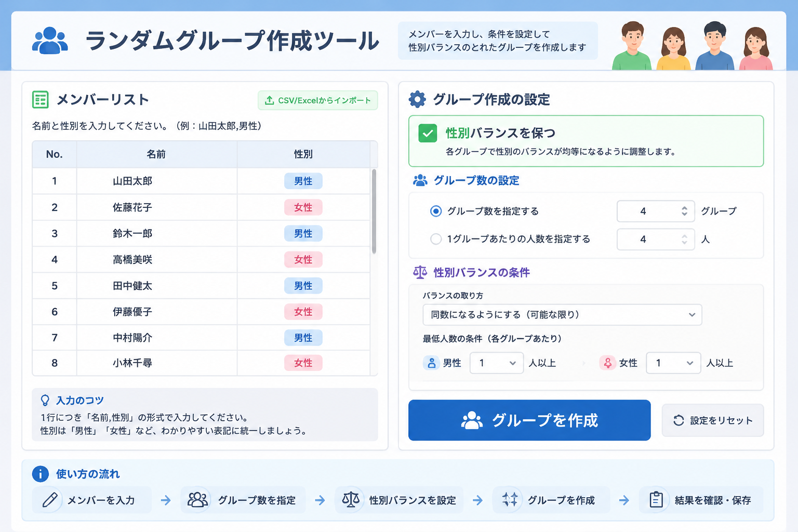This screenshot has height=532, width=798.
Task: Click the balance scale icon beside 性別バランスの条件
Action: [420, 272]
